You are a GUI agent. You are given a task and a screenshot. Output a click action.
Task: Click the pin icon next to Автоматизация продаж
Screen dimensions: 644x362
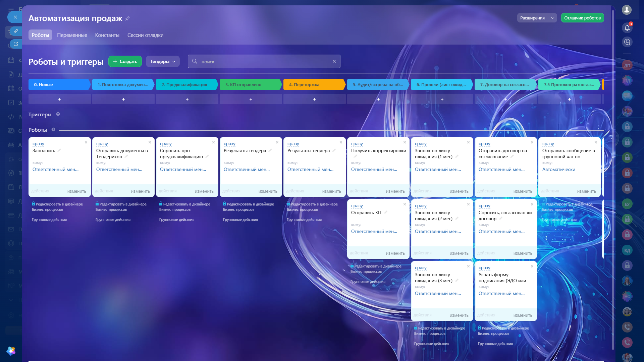[x=127, y=18]
